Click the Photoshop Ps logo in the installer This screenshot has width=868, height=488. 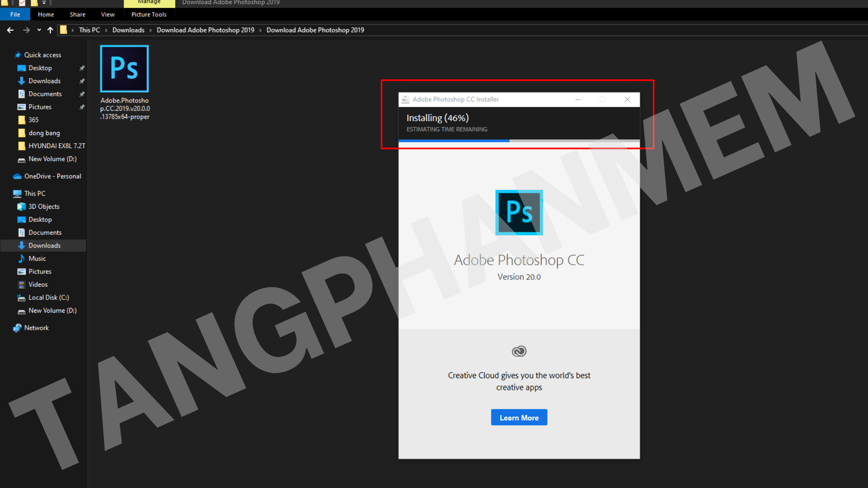tap(519, 212)
